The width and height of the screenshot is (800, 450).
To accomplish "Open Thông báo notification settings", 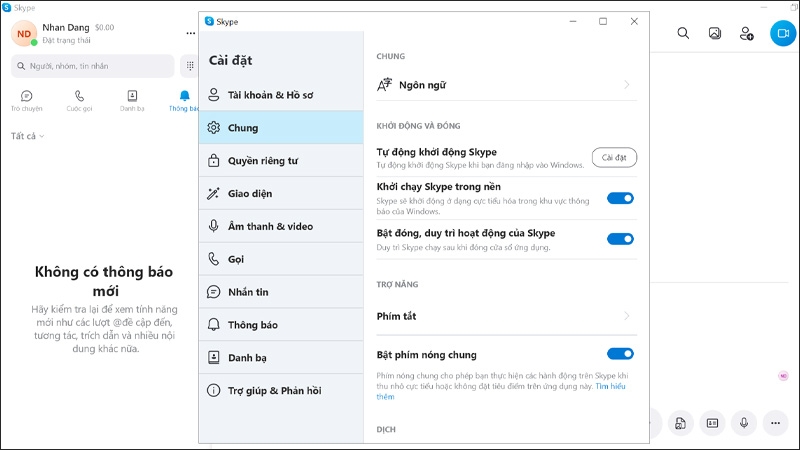I will pos(281,324).
